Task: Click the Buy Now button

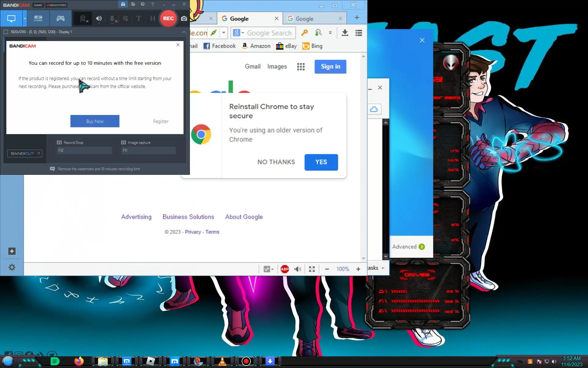Action: pyautogui.click(x=95, y=121)
